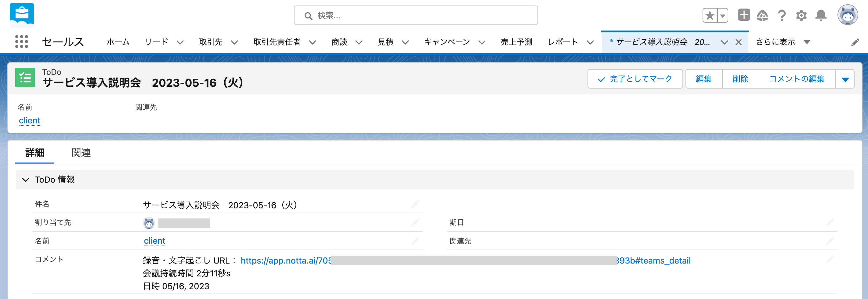Image resolution: width=868 pixels, height=299 pixels.
Task: Open the app.notta.ai recording URL
Action: (465, 261)
